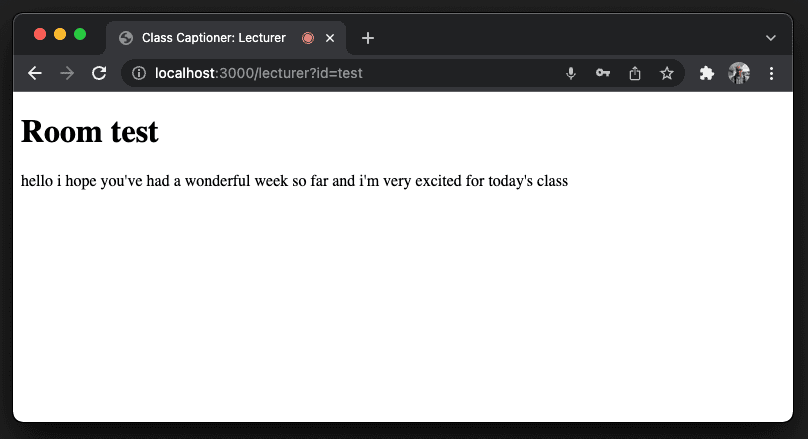Image resolution: width=808 pixels, height=439 pixels.
Task: Bookmark this page with the star
Action: pyautogui.click(x=667, y=73)
